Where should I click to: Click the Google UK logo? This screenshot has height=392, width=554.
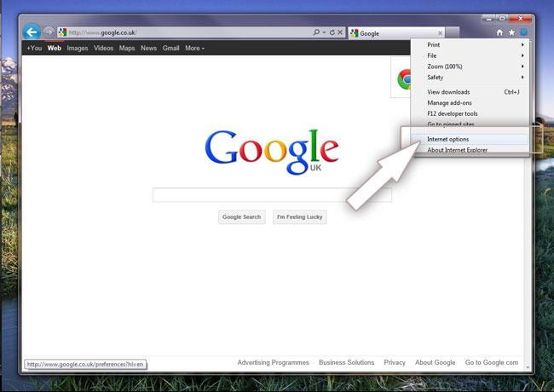(x=271, y=152)
